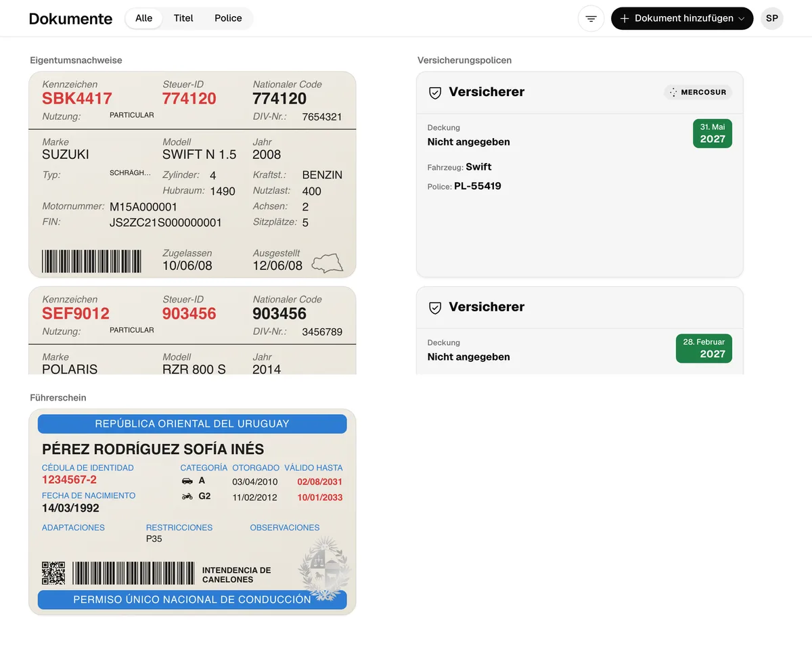Open the SEF9012 ownership card

coord(192,330)
